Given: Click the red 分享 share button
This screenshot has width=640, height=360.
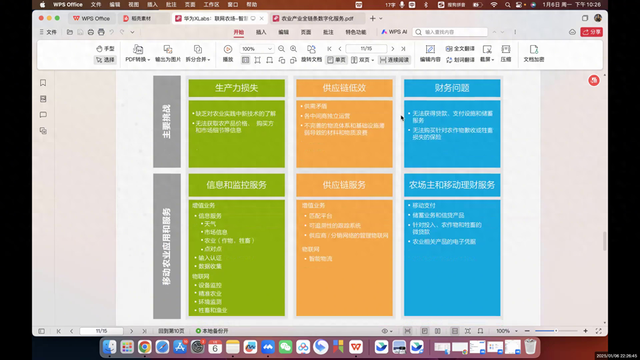Looking at the screenshot, I should [591, 32].
